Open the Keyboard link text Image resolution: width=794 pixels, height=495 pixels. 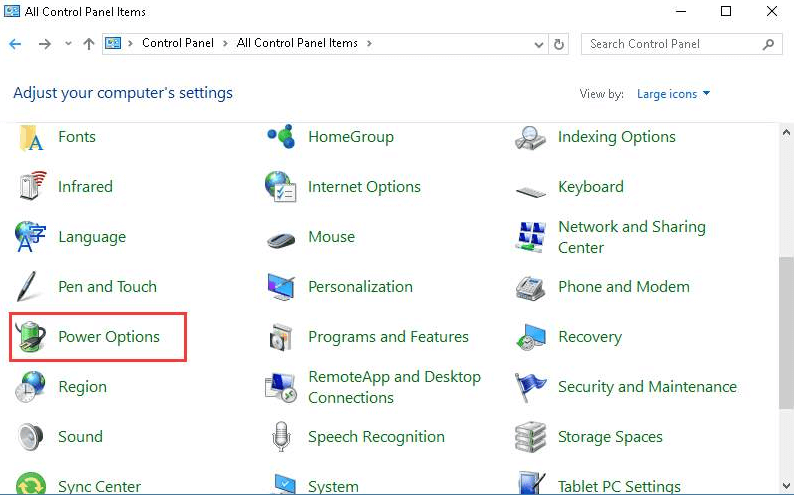pos(591,187)
